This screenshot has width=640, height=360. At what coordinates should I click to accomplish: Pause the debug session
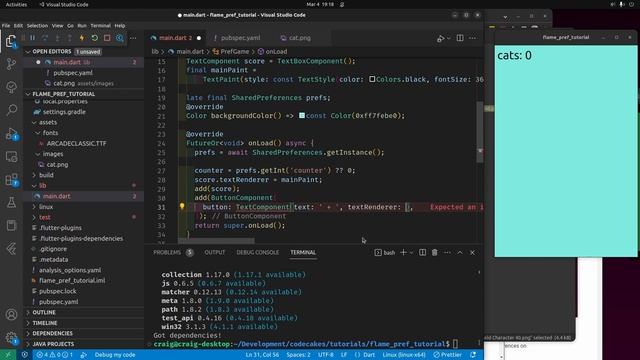33,38
